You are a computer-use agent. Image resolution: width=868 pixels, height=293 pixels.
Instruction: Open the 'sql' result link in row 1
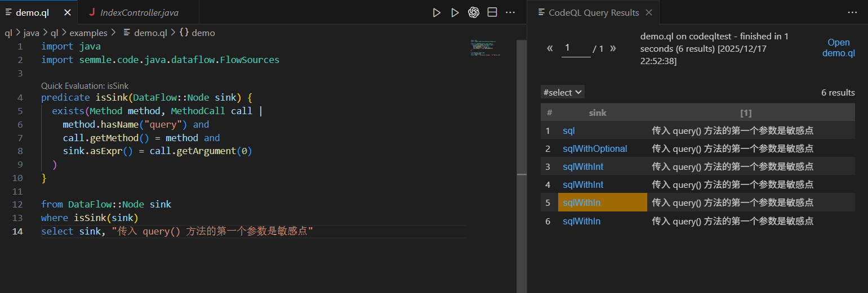(569, 130)
